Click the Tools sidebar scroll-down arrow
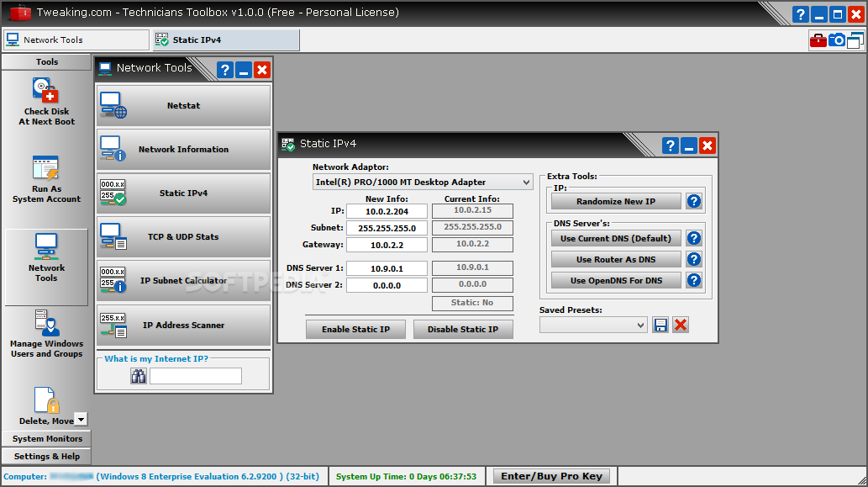868x487 pixels. coord(81,420)
